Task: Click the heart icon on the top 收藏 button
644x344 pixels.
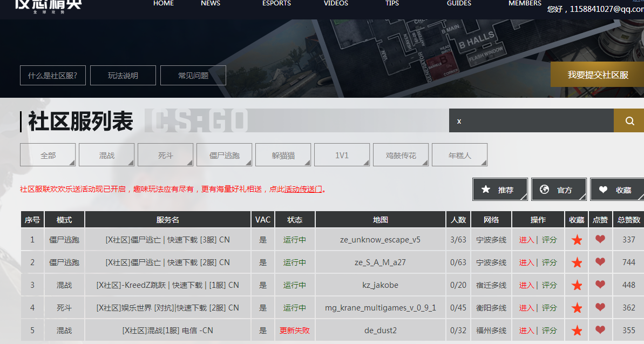Action: [603, 189]
